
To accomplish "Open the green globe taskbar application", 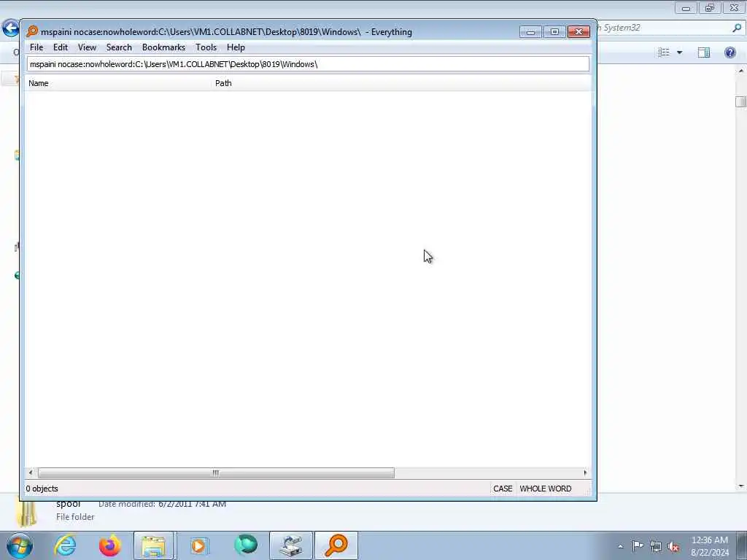I will coord(246,545).
